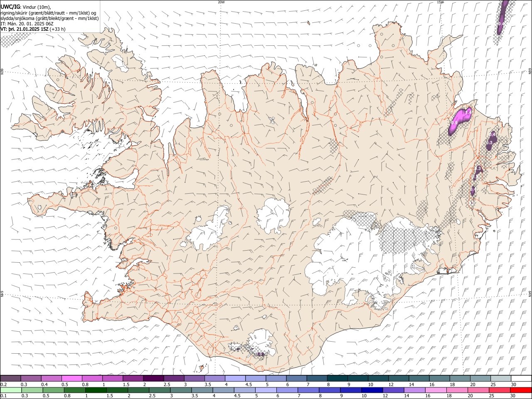This screenshot has height=399, width=532.
Task: Click the 20W longitude label
Action: pyautogui.click(x=221, y=2)
